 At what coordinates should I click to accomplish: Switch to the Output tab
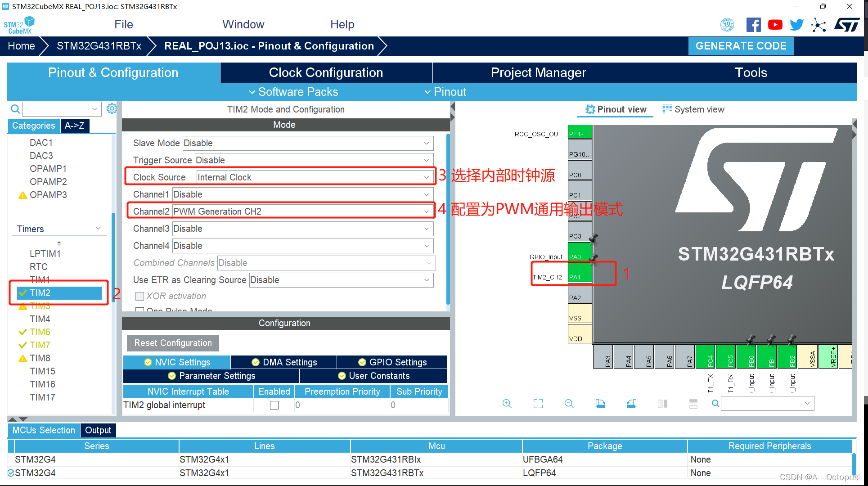[98, 430]
